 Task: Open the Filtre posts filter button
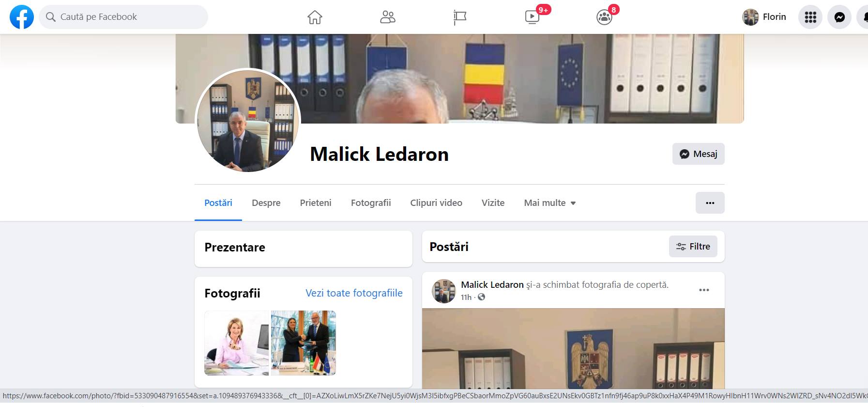[693, 247]
